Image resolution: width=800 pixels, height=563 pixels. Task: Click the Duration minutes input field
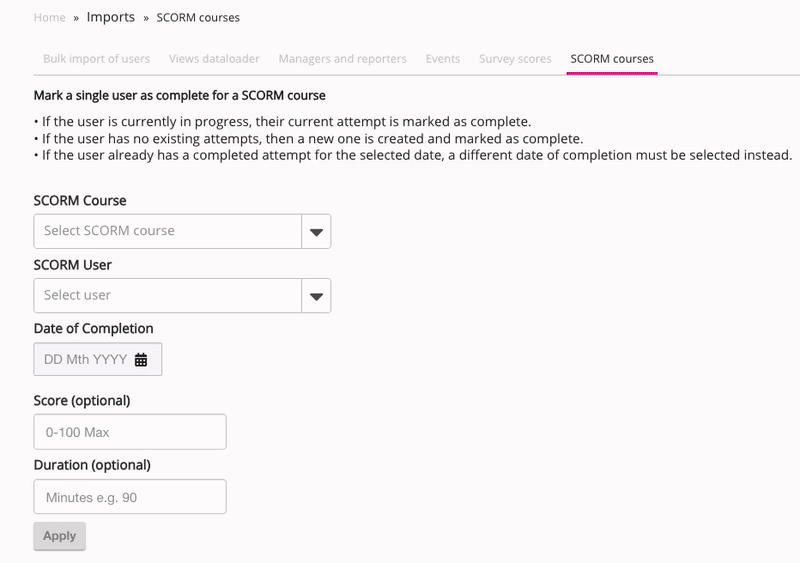[x=130, y=497]
